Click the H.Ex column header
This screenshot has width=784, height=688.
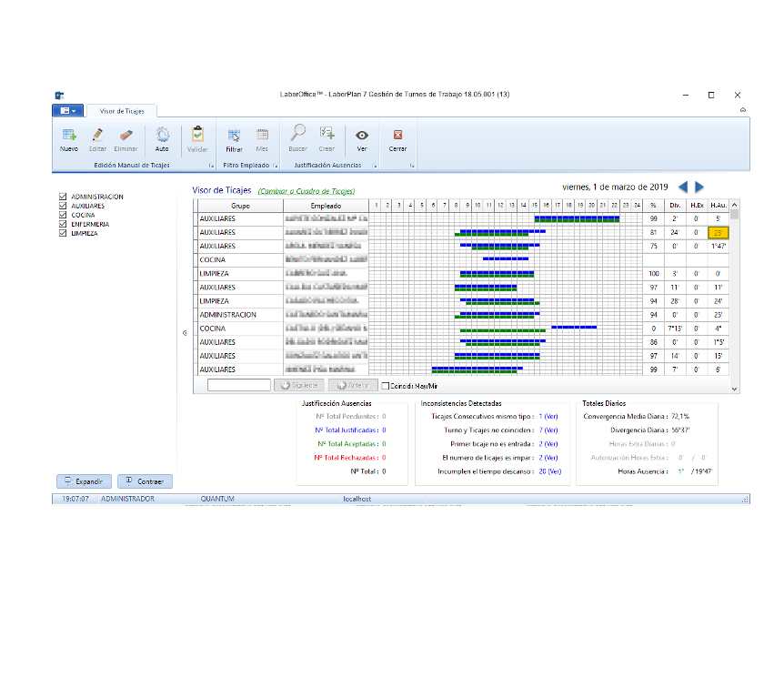(x=697, y=206)
